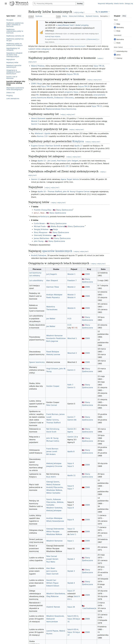The height and width of the screenshot is (644, 138).
Task: Select Duża width radio button
Action: tap(115, 43)
